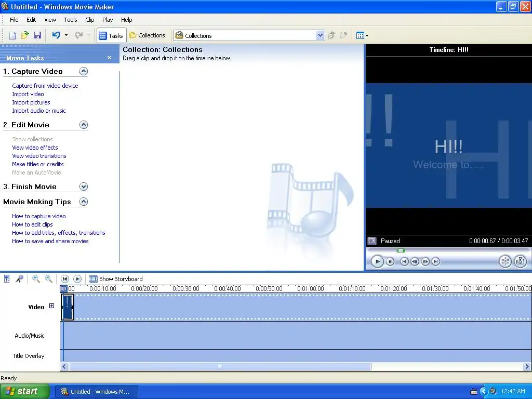The image size is (532, 399).
Task: Click the monitor seek bar handle
Action: (401, 251)
